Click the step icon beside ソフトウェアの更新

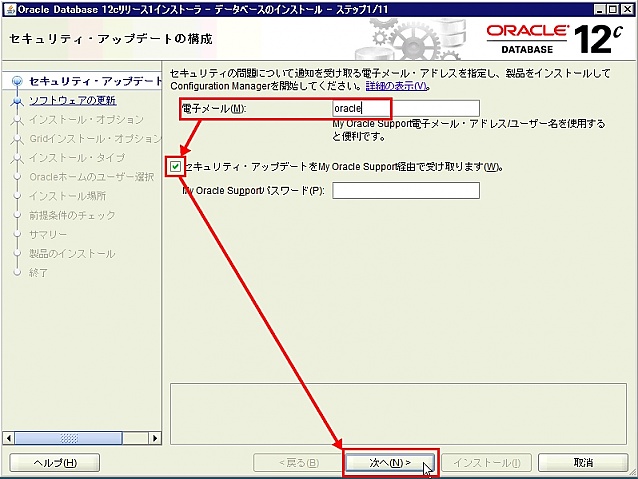[x=17, y=101]
